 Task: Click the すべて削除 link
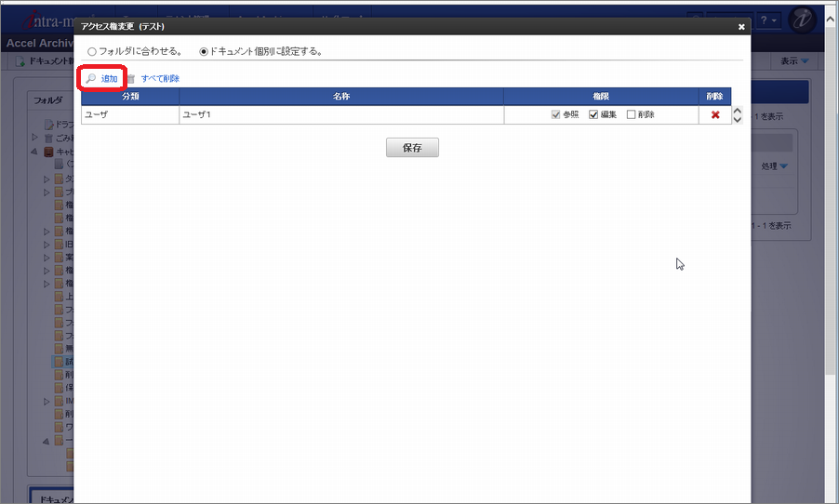click(x=160, y=79)
